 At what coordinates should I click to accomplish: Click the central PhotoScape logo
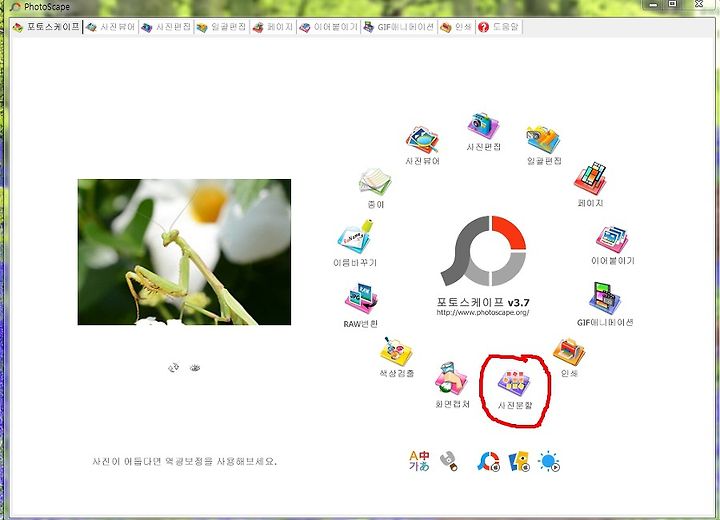pos(483,251)
